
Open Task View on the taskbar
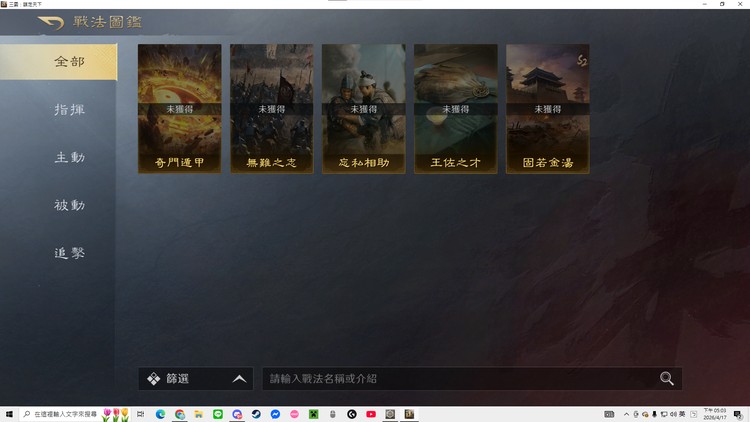[x=141, y=414]
